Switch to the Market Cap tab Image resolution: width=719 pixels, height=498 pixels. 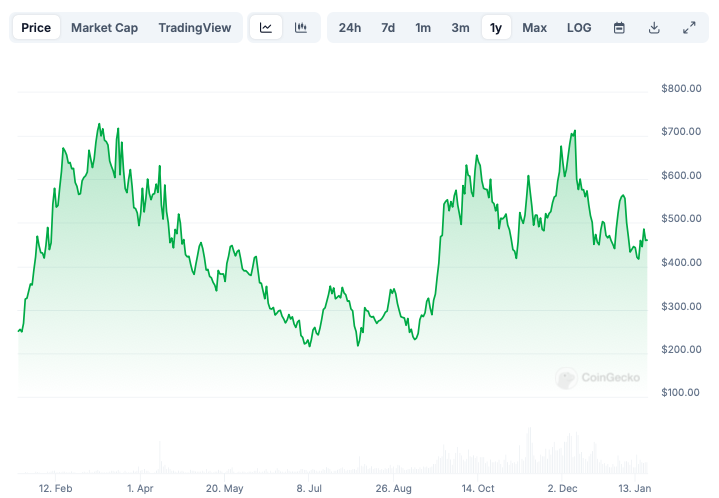coord(105,28)
